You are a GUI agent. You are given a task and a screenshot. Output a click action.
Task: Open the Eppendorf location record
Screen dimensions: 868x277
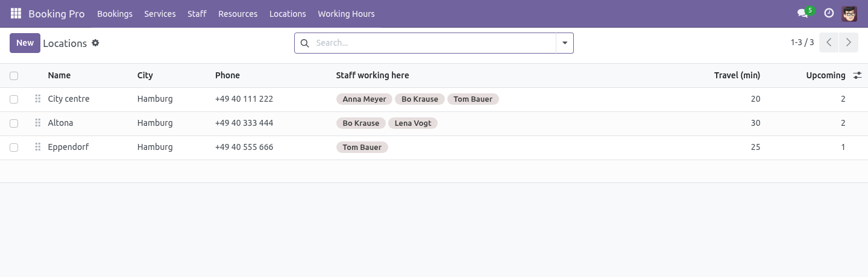[68, 147]
